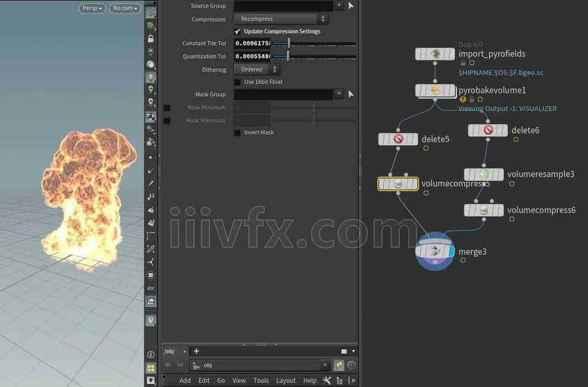The height and width of the screenshot is (387, 588).
Task: Enable Use 16bit Float checkbox
Action: coord(237,82)
